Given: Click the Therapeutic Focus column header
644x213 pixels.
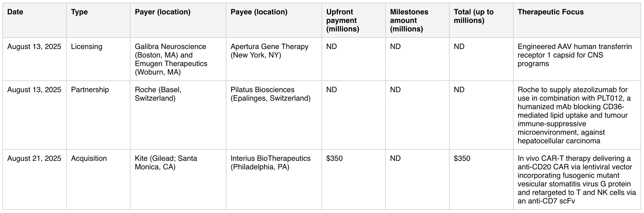Looking at the screenshot, I should [x=550, y=12].
